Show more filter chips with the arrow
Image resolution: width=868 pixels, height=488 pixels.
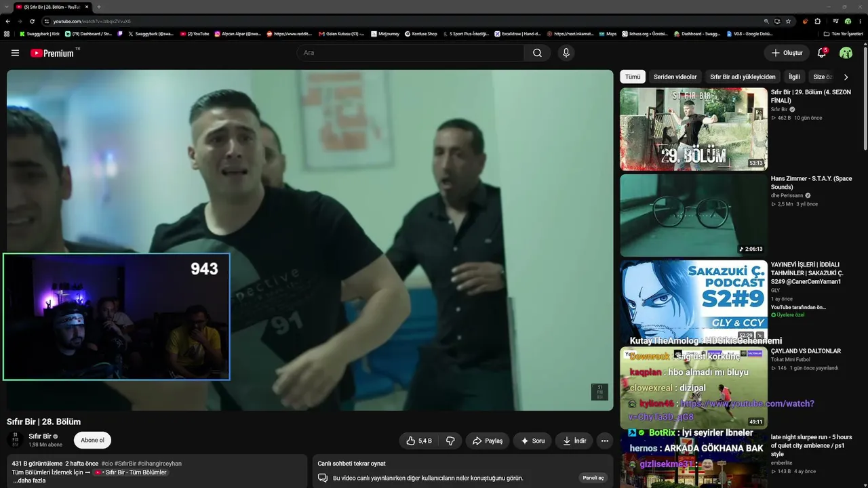click(846, 77)
